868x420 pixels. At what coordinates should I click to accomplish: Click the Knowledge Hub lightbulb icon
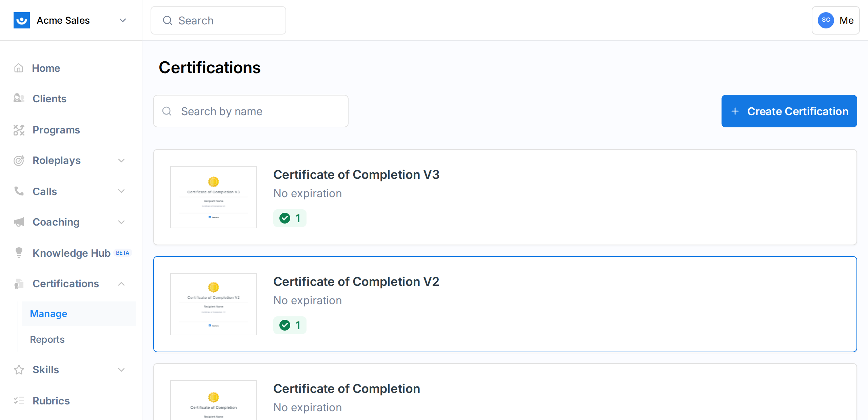[x=19, y=253]
